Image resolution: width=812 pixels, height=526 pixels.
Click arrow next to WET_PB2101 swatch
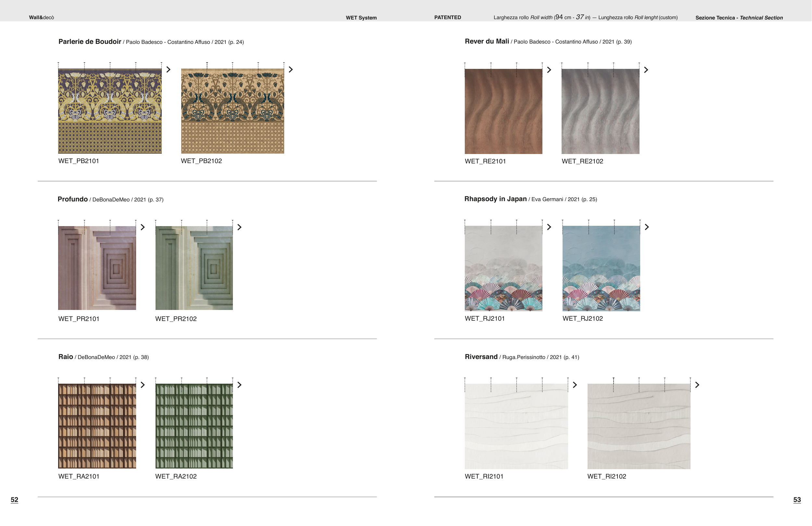[168, 70]
